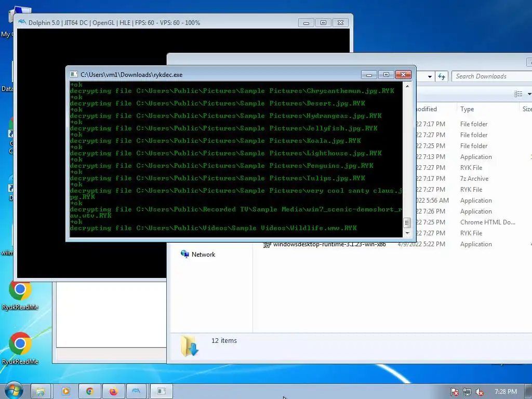The width and height of the screenshot is (532, 399).
Task: Minimize the rykdec.exe console window
Action: pyautogui.click(x=369, y=75)
